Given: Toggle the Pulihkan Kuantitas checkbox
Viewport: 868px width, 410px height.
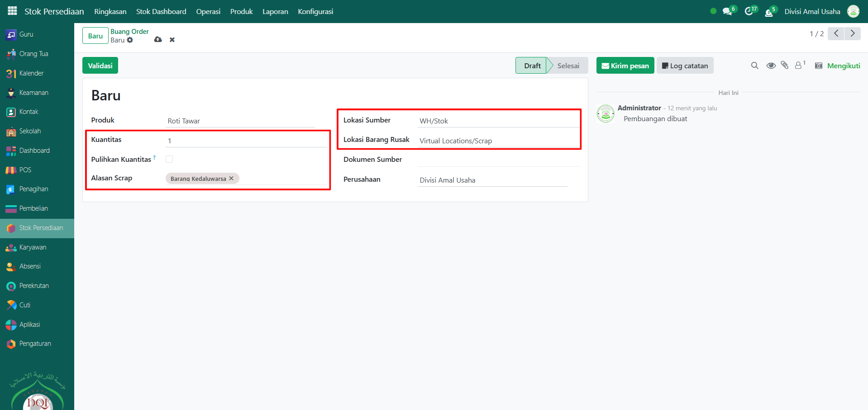Looking at the screenshot, I should (169, 159).
